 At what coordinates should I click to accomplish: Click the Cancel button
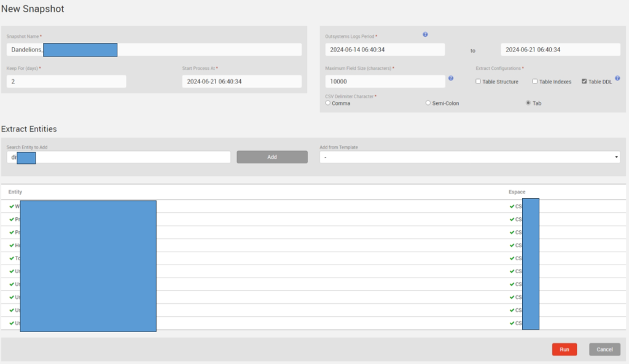tap(604, 349)
